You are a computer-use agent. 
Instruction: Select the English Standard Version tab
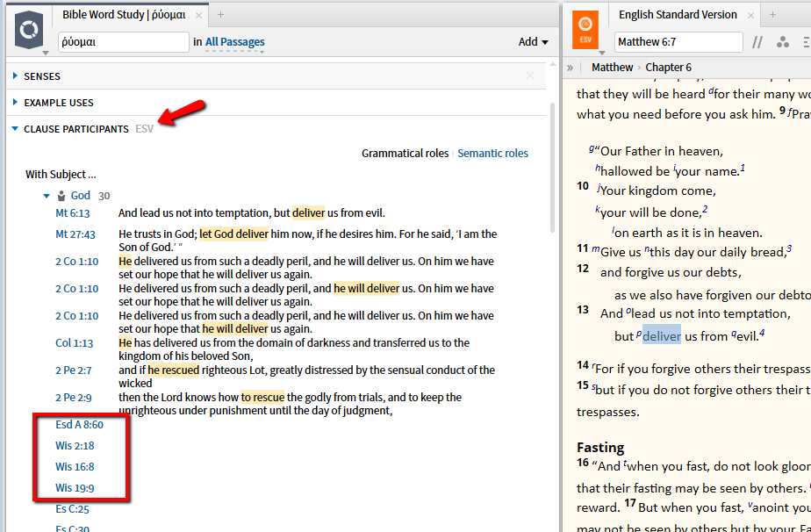point(678,15)
